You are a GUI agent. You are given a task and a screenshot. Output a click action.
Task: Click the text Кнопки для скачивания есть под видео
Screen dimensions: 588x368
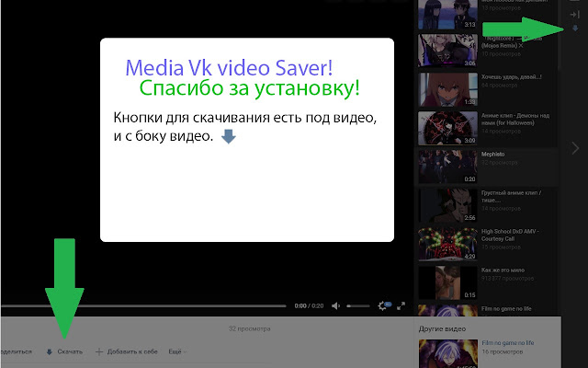pos(245,118)
